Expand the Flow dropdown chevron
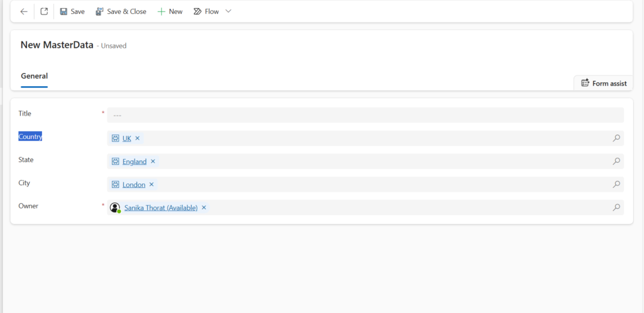This screenshot has height=313, width=644. click(x=228, y=11)
